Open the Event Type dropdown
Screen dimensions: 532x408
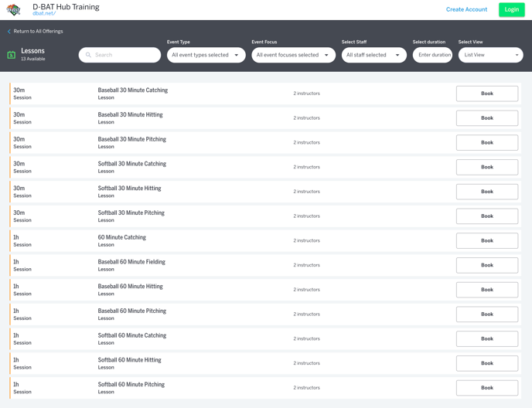click(x=206, y=55)
